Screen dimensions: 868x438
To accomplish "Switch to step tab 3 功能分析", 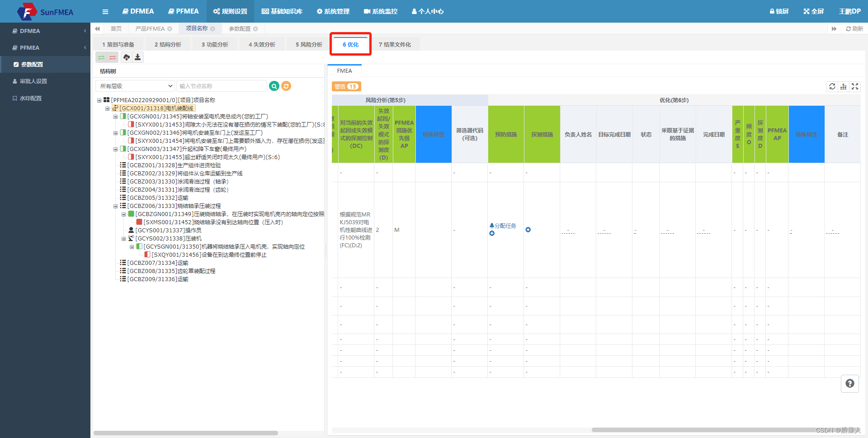I will coord(215,44).
